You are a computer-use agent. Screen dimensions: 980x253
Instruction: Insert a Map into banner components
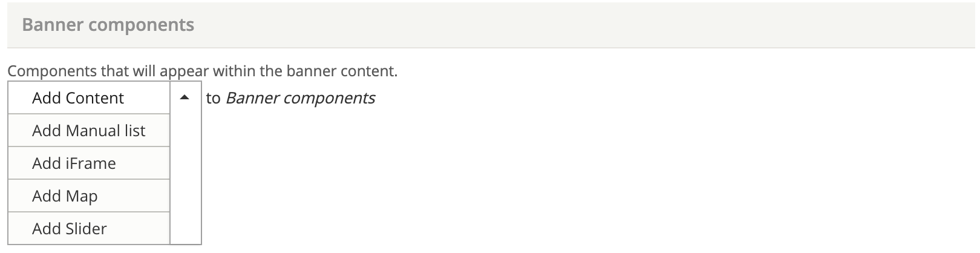pyautogui.click(x=65, y=196)
